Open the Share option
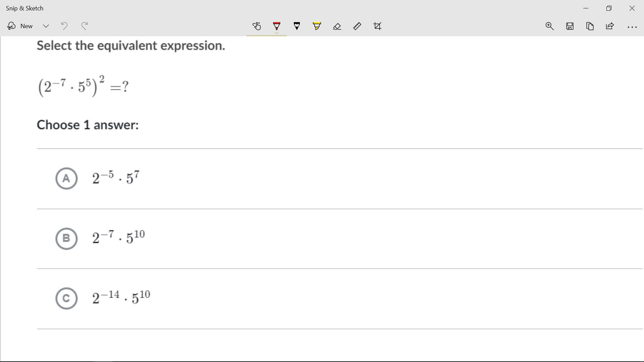This screenshot has width=644, height=362. click(610, 26)
